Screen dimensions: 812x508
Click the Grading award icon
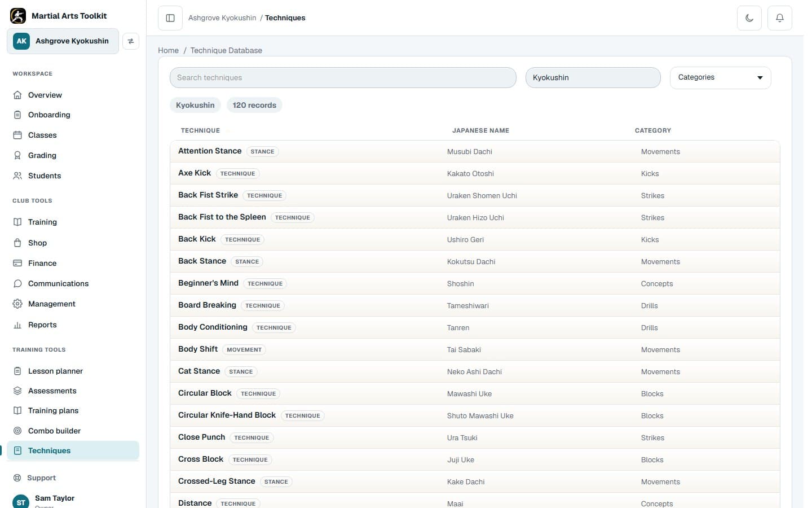click(x=17, y=155)
